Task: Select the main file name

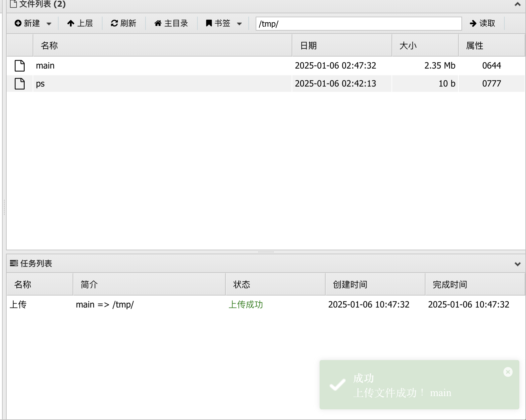Action: point(45,66)
